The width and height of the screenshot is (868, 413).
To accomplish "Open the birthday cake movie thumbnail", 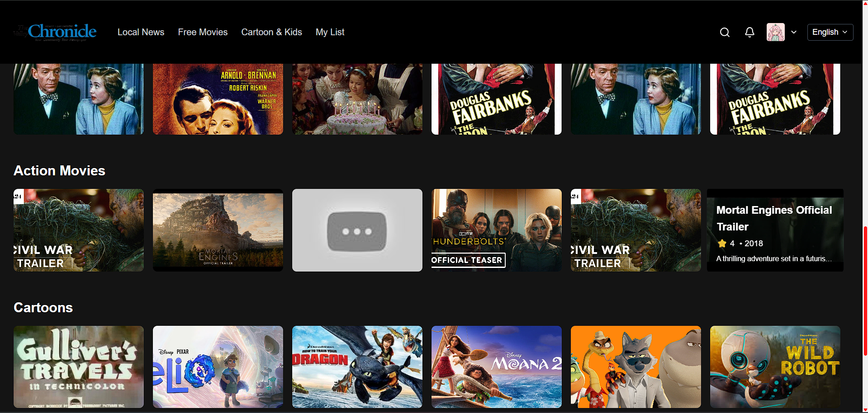I will tap(357, 99).
